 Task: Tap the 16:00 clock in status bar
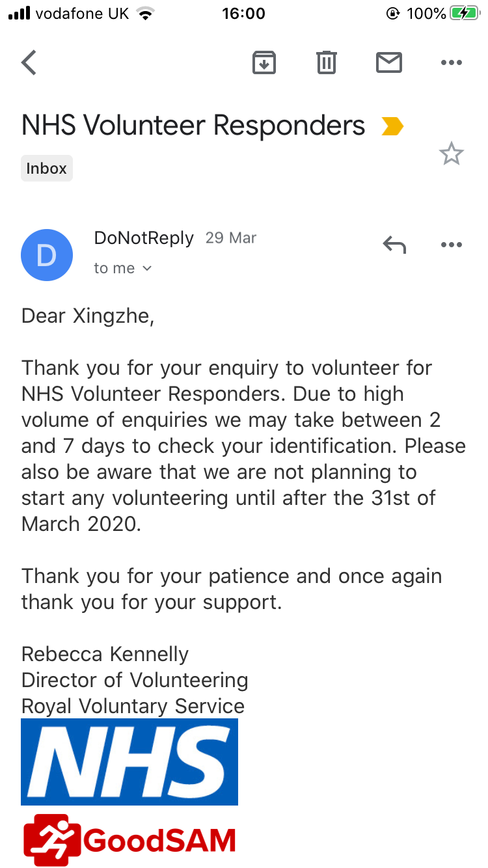point(243,14)
